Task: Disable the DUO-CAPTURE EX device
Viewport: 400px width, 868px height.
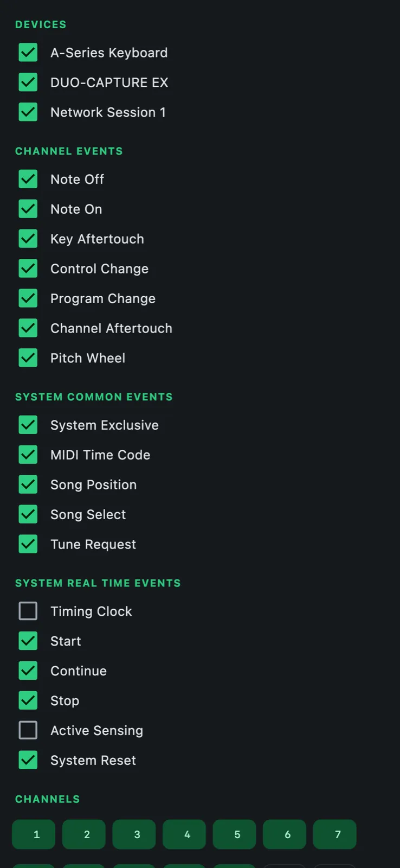Action: (28, 82)
